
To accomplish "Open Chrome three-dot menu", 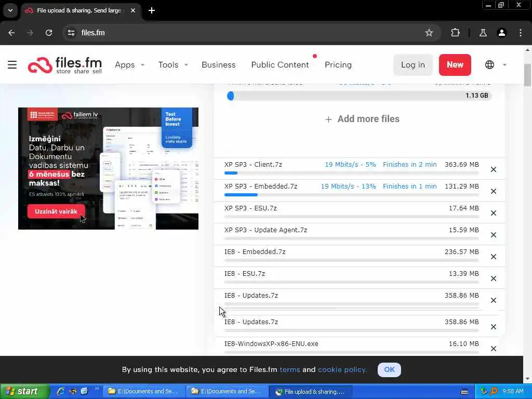I will (521, 33).
